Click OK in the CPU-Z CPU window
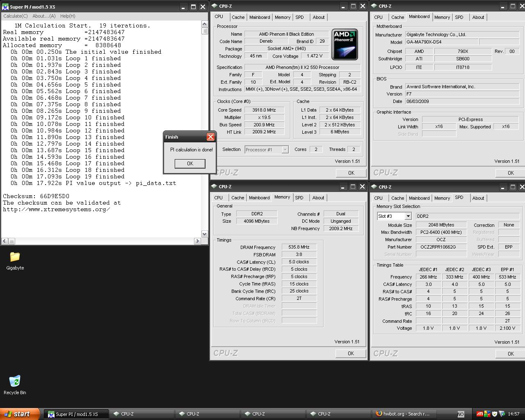The height and width of the screenshot is (420, 525). point(351,173)
